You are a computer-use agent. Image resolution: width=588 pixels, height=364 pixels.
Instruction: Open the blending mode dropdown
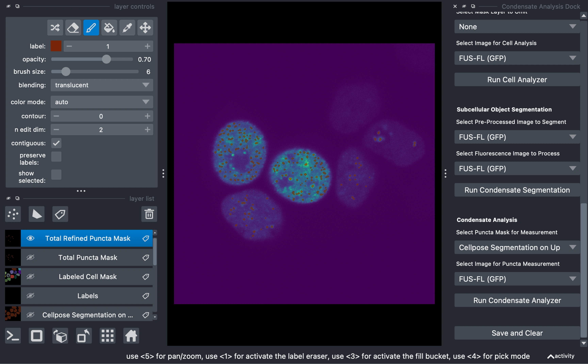point(102,85)
